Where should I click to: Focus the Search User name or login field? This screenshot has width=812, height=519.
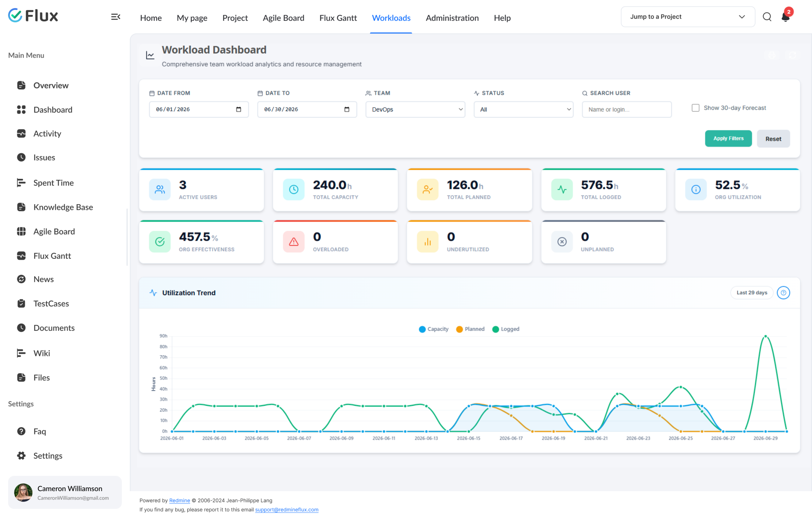(626, 109)
